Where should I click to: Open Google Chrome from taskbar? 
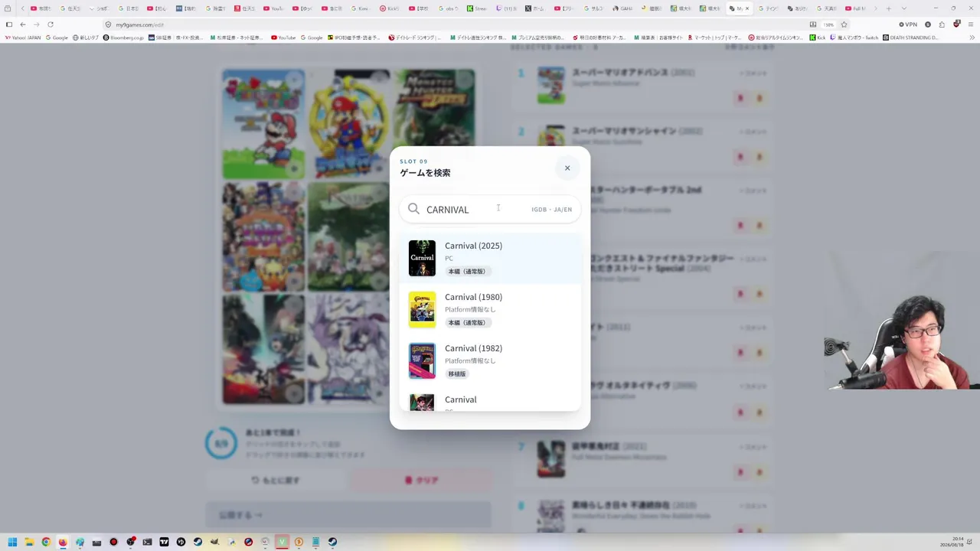click(x=46, y=542)
